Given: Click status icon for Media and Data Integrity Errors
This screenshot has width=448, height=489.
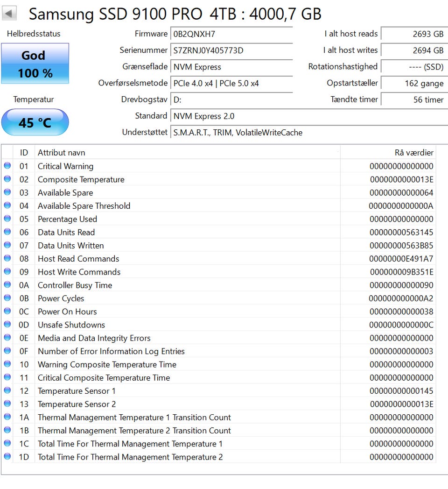Looking at the screenshot, I should pos(7,337).
